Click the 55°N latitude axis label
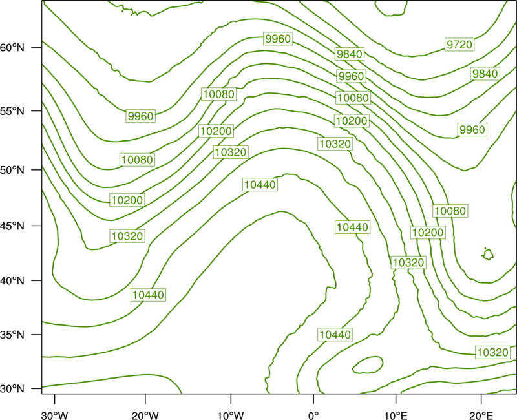Screen dimensions: 517x420 click(x=12, y=111)
